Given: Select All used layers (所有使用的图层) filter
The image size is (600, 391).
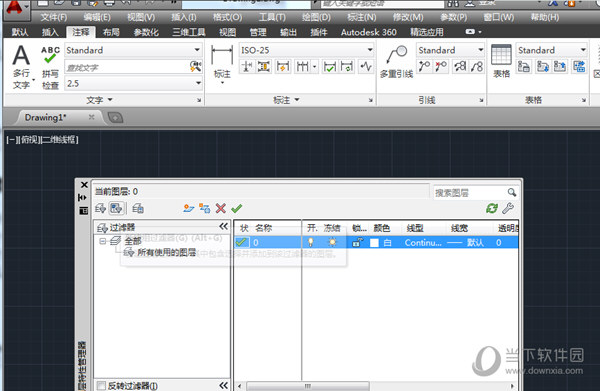Looking at the screenshot, I should 167,253.
